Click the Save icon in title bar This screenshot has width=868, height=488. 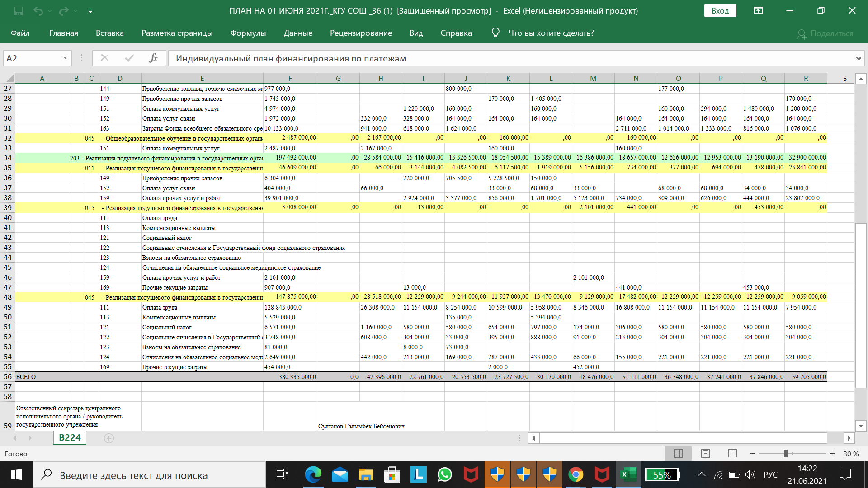[19, 11]
